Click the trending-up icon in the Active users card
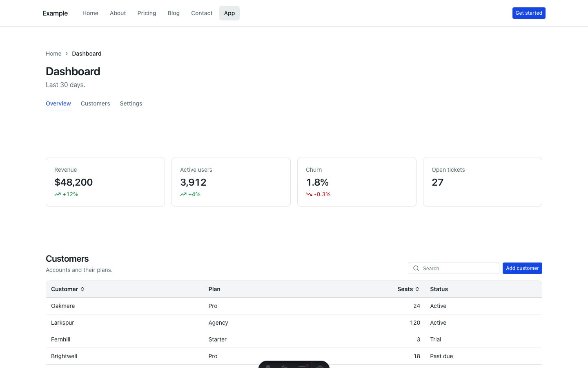Image resolution: width=588 pixels, height=368 pixels. point(183,194)
